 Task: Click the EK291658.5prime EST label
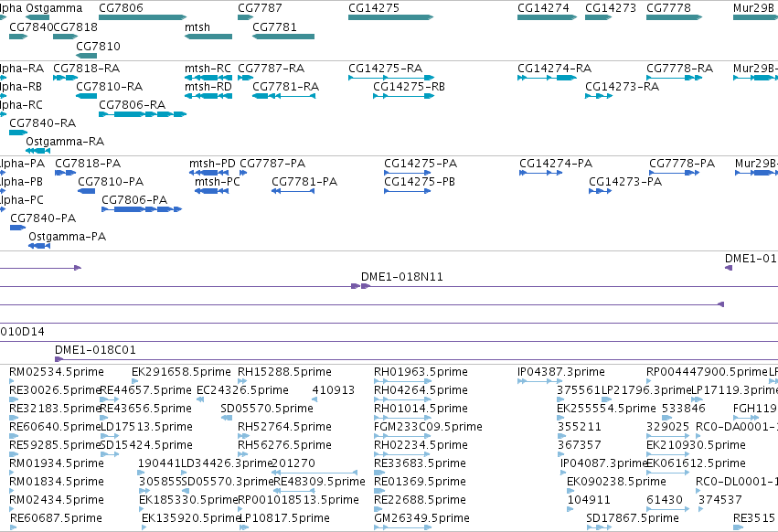click(x=182, y=372)
